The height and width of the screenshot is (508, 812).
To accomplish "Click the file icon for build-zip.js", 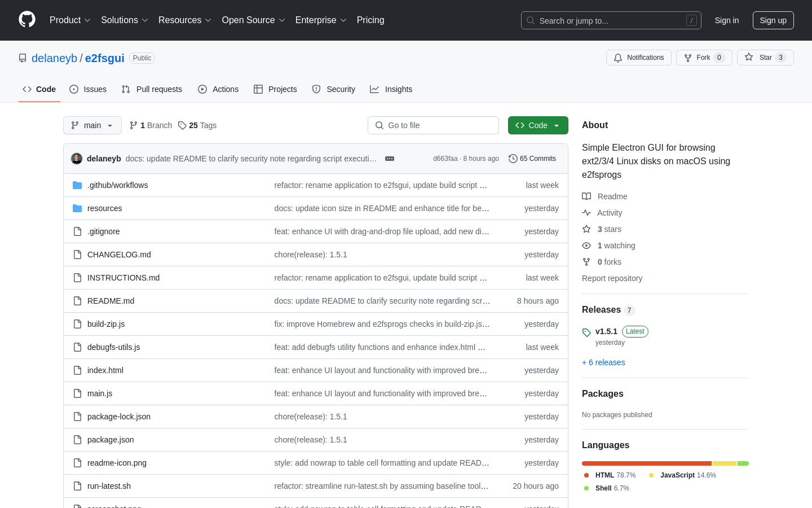I will (x=77, y=324).
